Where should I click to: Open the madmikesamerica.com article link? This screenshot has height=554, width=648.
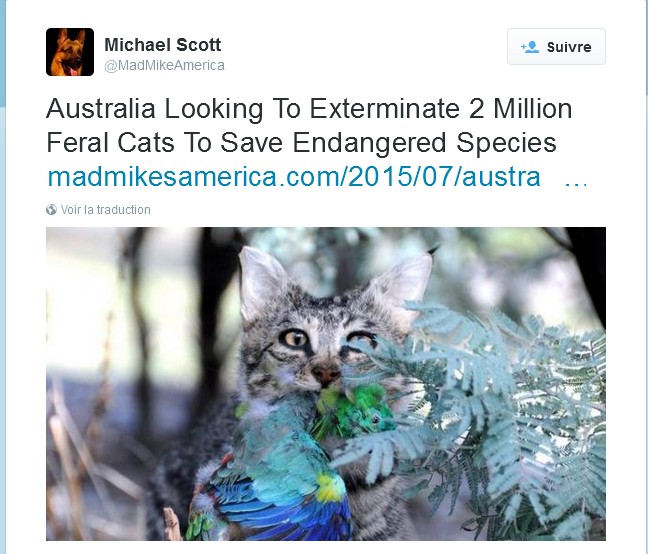tap(294, 176)
